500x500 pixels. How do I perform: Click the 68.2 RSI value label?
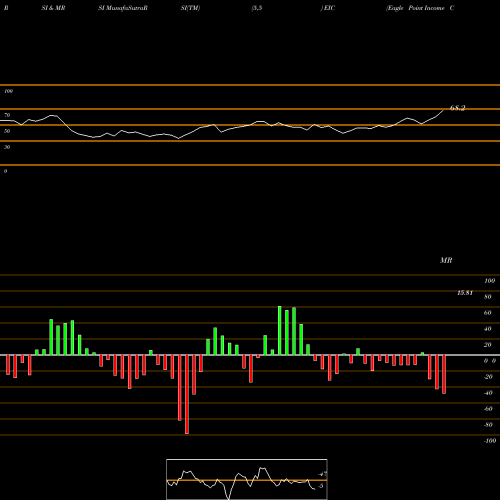point(457,108)
